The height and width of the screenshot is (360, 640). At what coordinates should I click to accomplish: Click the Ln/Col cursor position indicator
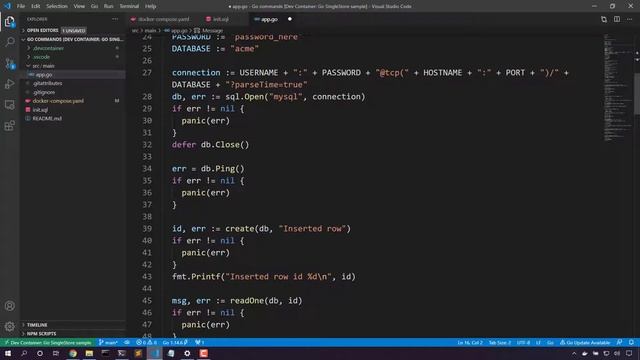pyautogui.click(x=470, y=342)
